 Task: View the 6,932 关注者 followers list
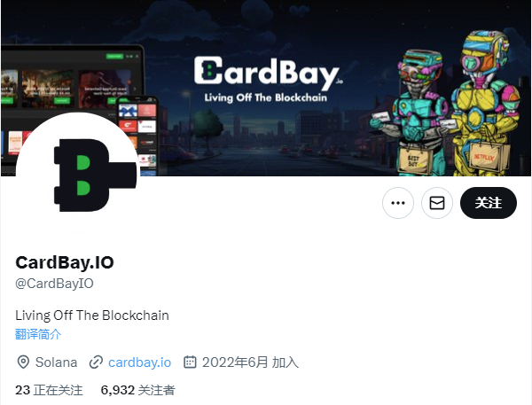(137, 390)
